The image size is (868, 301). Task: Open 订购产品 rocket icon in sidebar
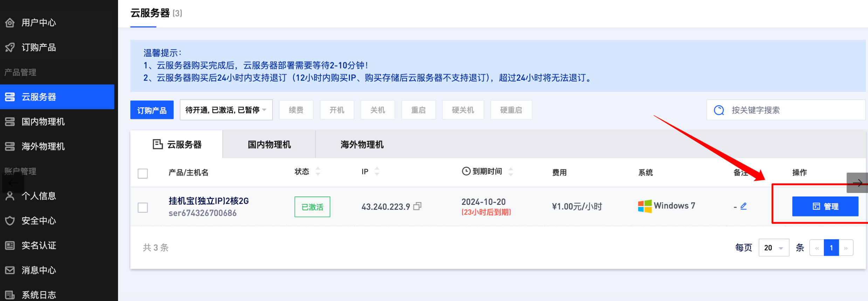click(x=10, y=47)
